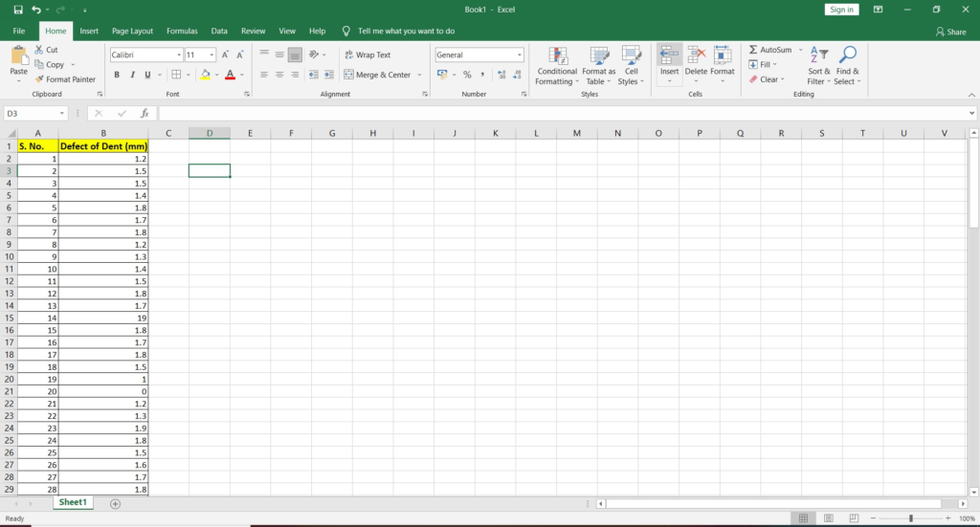980x527 pixels.
Task: Click Merge & Center button
Action: click(x=377, y=75)
